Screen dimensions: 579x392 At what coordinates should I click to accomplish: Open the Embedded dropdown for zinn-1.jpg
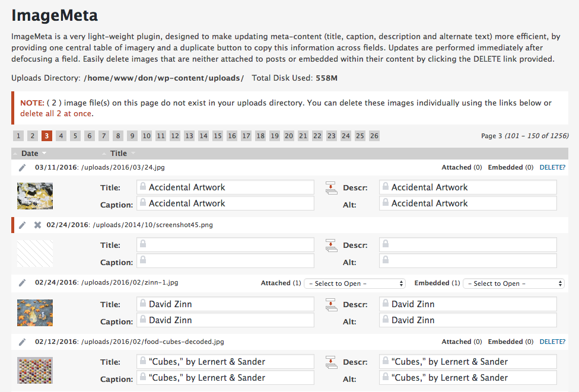(x=513, y=283)
